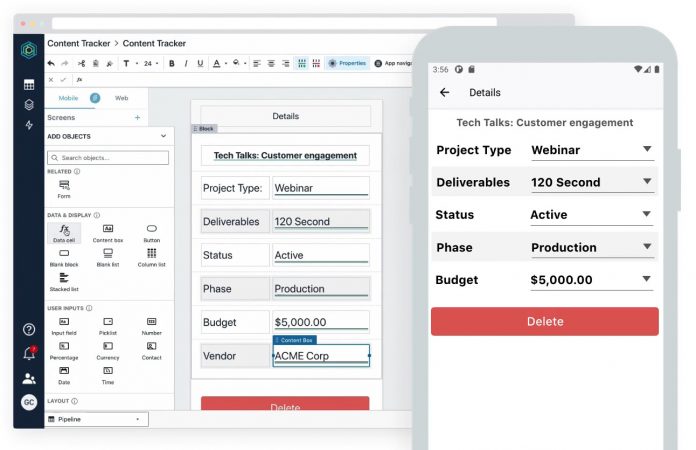Click the Form object icon

(64, 188)
